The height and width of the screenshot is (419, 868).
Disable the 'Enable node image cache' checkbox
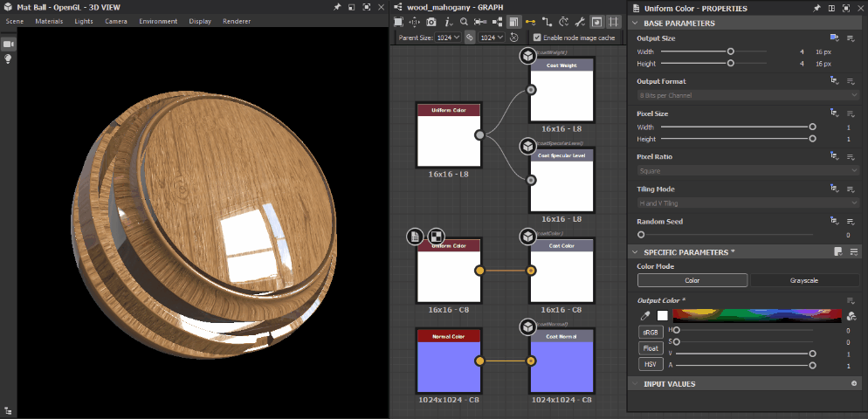[x=536, y=38]
